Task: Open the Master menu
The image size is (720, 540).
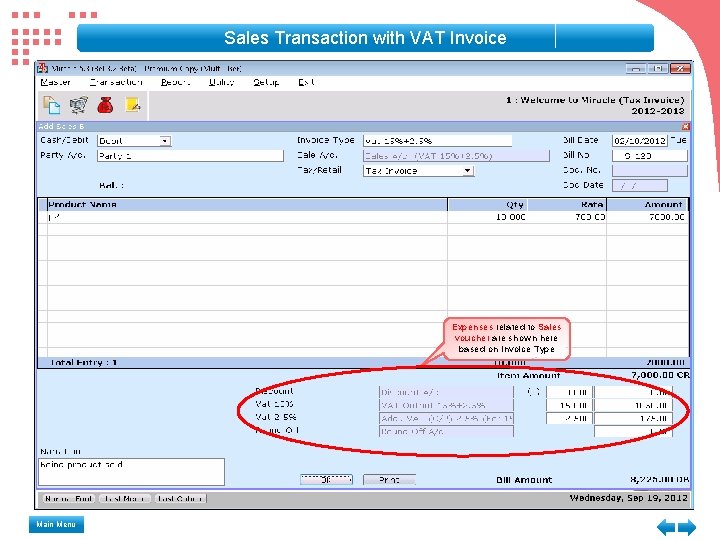Action: pos(55,82)
